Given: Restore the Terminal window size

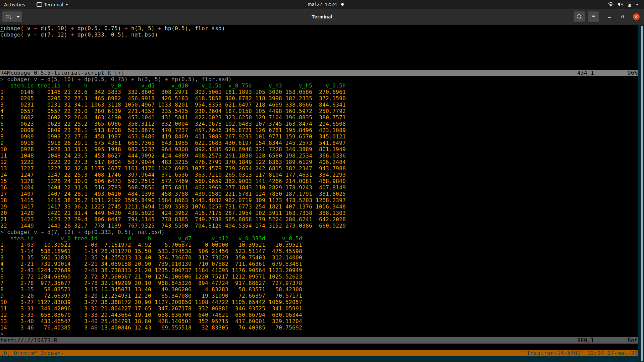Looking at the screenshot, I should pos(623,17).
